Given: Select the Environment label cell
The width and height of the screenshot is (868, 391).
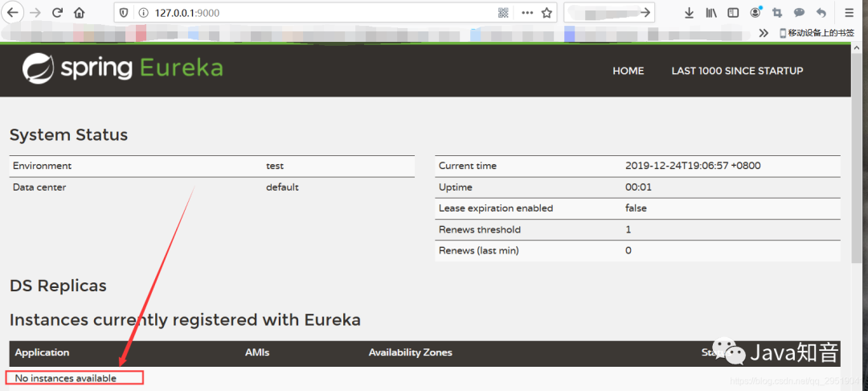Looking at the screenshot, I should [x=42, y=166].
